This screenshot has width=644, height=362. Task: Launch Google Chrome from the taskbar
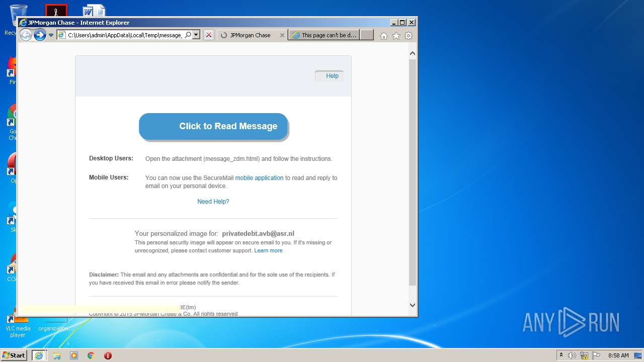(x=91, y=355)
